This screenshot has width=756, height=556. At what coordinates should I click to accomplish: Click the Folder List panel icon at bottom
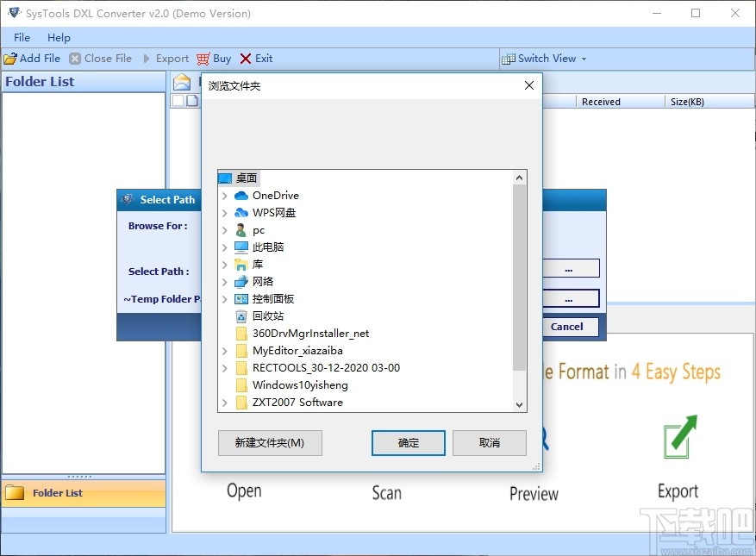tap(15, 492)
